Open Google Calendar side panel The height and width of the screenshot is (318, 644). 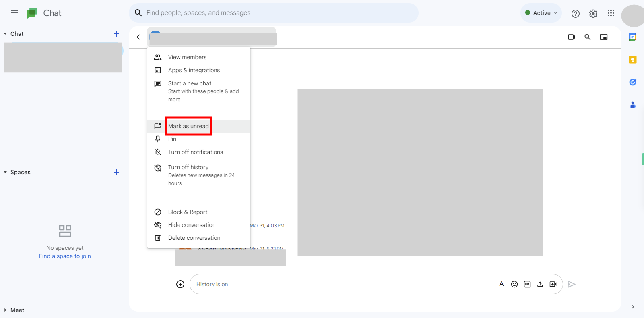click(633, 37)
